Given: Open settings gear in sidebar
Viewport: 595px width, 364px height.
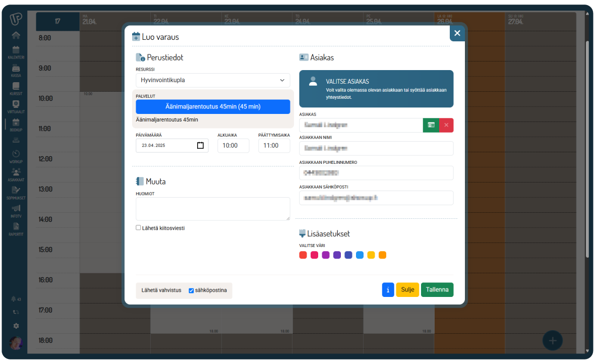Looking at the screenshot, I should (x=16, y=326).
